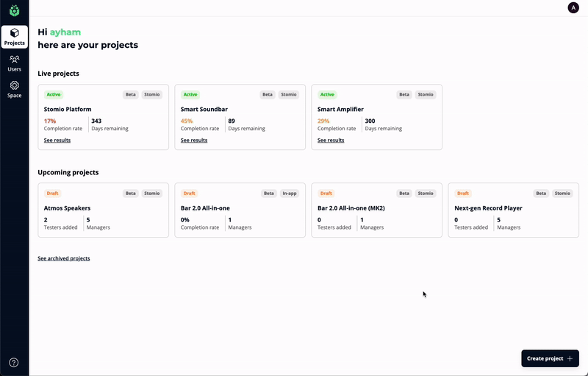Click the Active badge on Stomio Platform
This screenshot has width=588, height=376.
tap(54, 94)
